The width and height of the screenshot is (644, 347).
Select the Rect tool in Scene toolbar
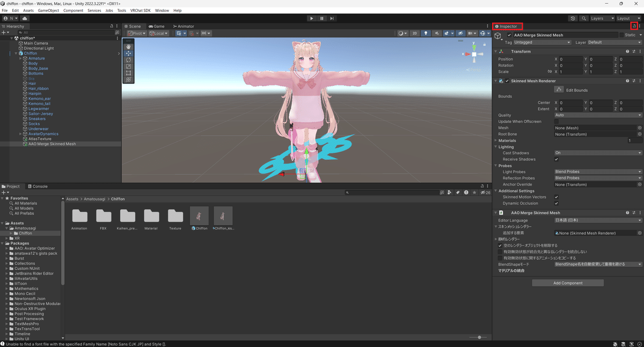[128, 73]
